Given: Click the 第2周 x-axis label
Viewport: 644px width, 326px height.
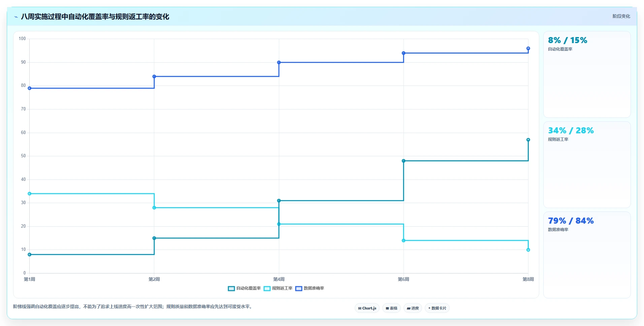Looking at the screenshot, I should (154, 279).
